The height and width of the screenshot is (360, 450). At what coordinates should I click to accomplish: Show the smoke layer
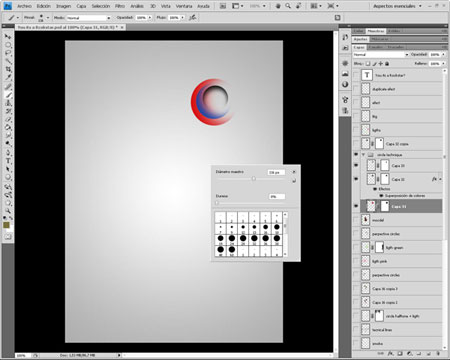(356, 343)
